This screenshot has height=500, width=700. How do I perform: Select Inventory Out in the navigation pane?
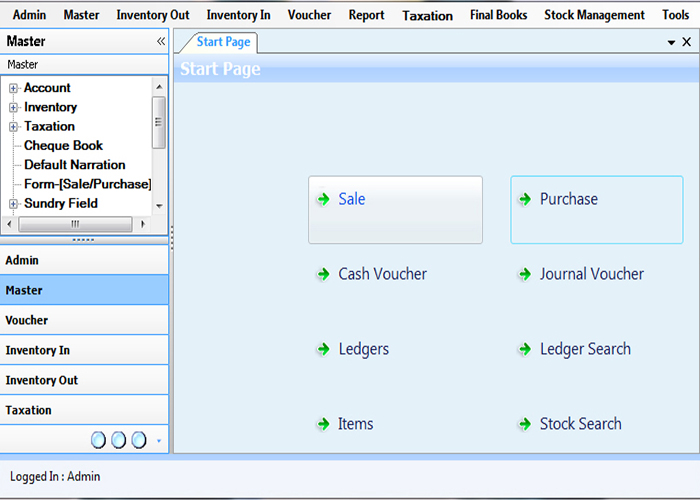pos(85,380)
